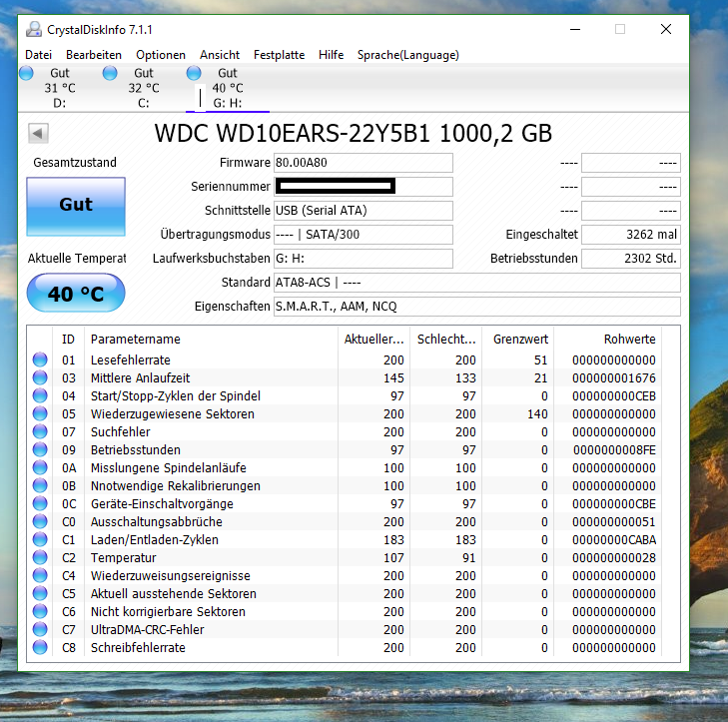Click raw value 000000000028
Screen dimensions: 728x722
coord(614,557)
